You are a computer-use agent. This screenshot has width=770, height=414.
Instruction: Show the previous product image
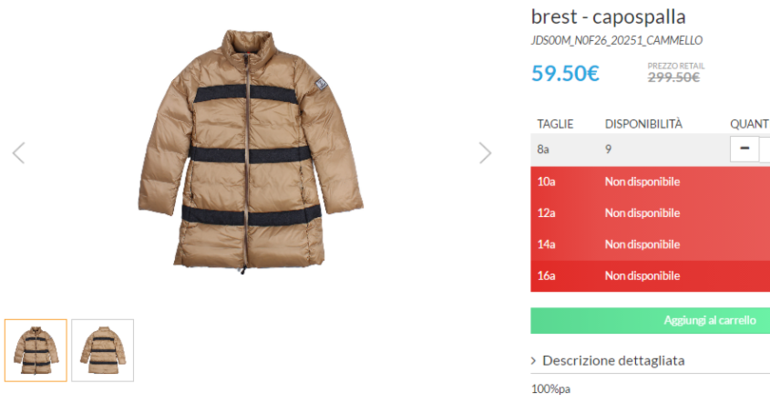[x=18, y=153]
